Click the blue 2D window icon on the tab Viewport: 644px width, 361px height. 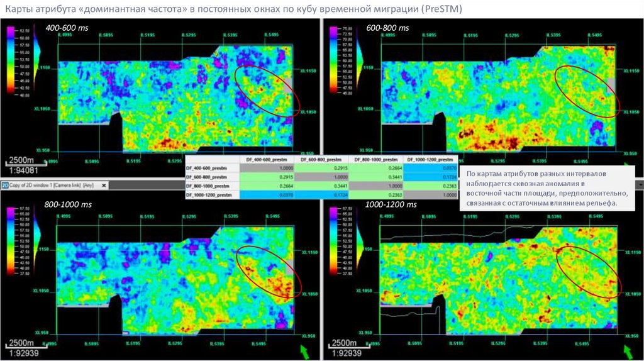coord(5,186)
